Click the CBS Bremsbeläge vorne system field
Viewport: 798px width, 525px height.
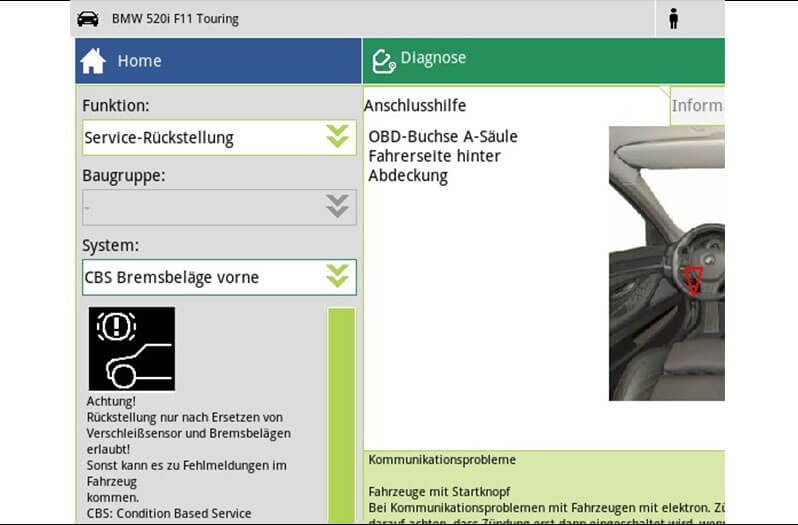pyautogui.click(x=200, y=277)
